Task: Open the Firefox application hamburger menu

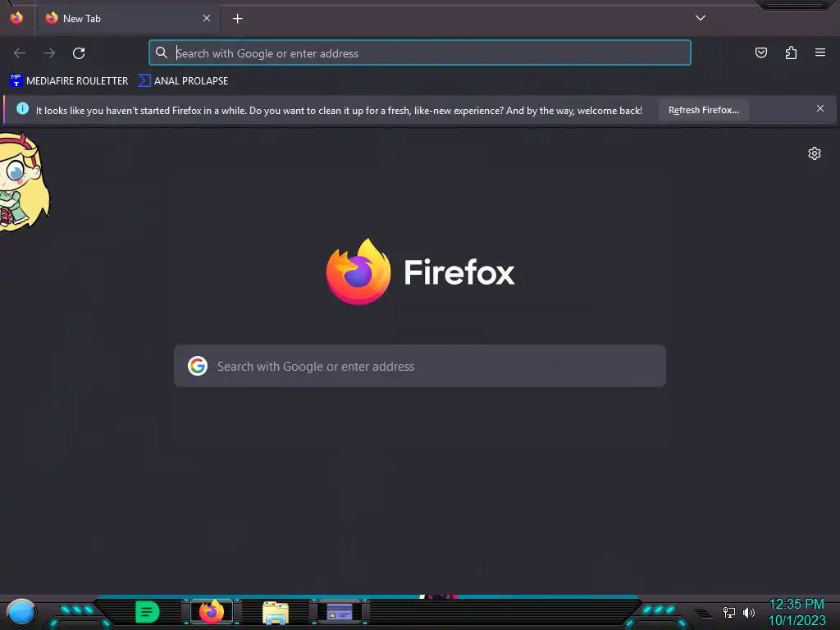Action: (820, 52)
